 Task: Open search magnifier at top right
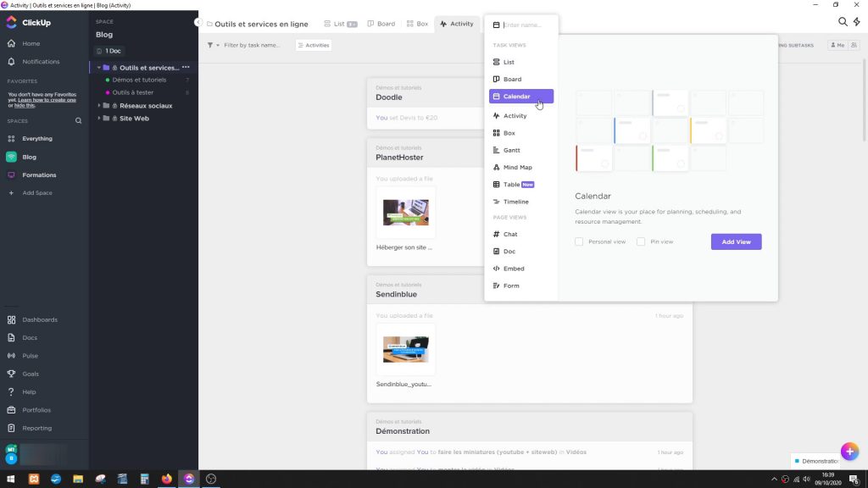[843, 21]
